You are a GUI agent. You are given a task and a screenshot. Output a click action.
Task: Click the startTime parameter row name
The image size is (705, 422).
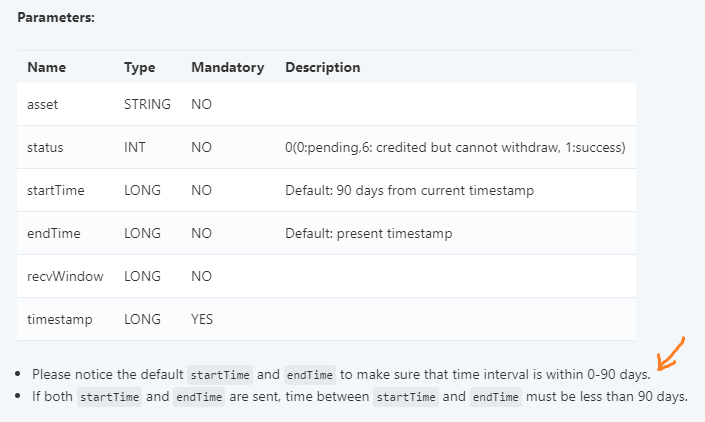pyautogui.click(x=56, y=190)
